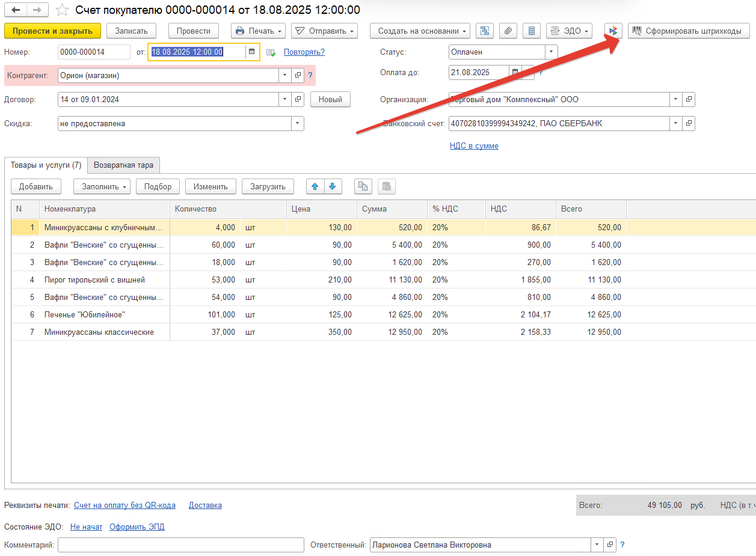Open the ЭДО dropdown menu
Screen dimensions: 756x556
569,31
